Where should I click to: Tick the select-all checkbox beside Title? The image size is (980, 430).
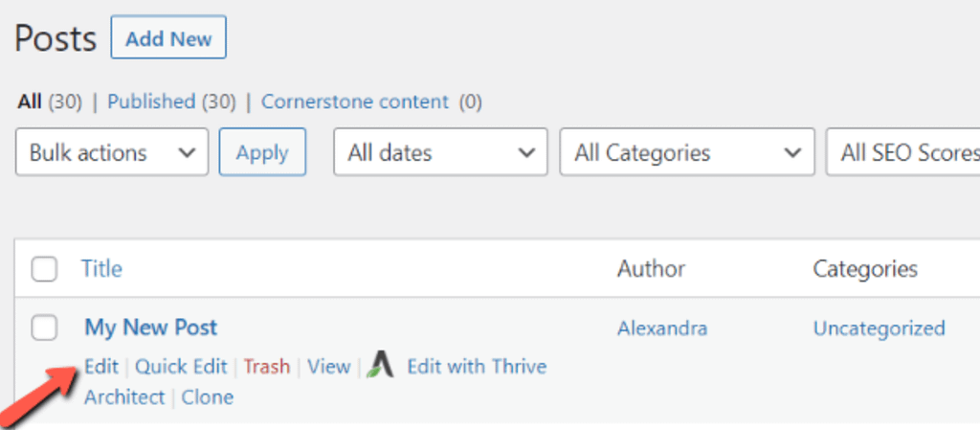[x=44, y=269]
